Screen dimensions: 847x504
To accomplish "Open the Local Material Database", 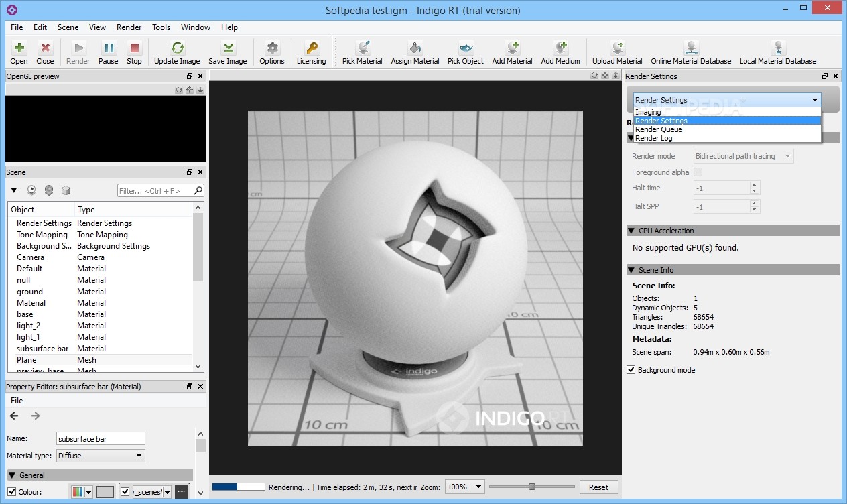I will pos(778,48).
